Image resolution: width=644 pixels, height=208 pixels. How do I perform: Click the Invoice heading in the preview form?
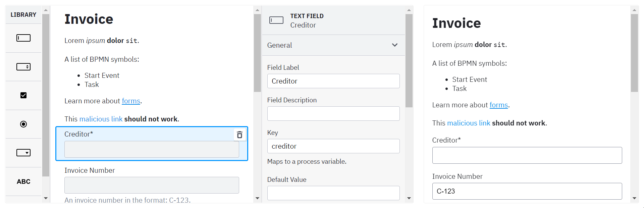point(457,23)
